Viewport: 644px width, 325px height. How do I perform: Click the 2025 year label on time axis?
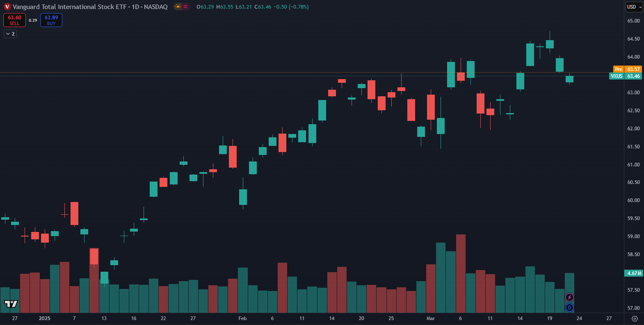point(44,318)
